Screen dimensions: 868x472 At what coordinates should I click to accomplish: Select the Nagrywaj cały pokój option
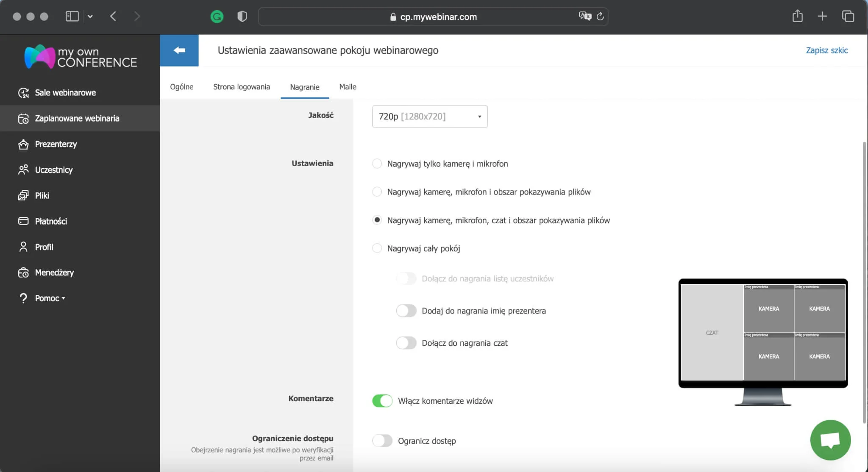point(377,248)
